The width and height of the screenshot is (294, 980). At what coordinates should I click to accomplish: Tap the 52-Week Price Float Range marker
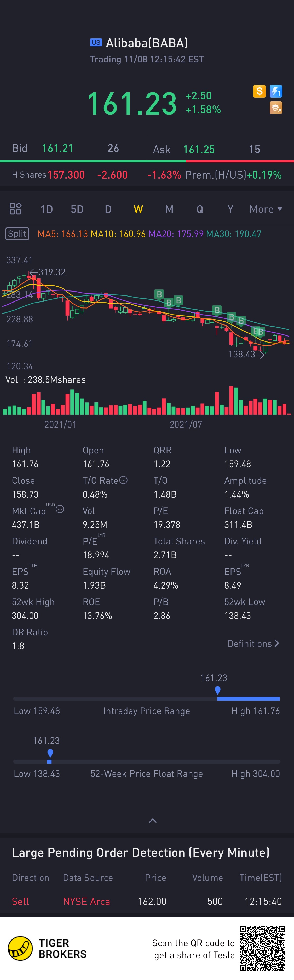(50, 753)
